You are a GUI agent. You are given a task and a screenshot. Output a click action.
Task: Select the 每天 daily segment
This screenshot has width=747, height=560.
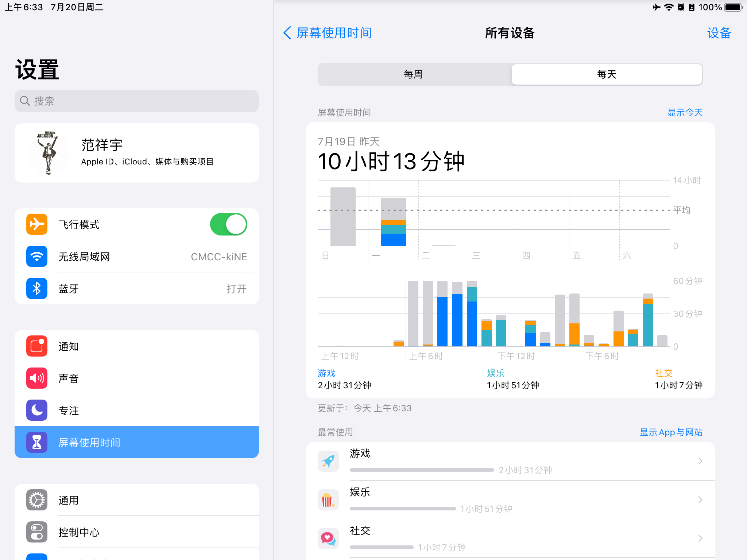pyautogui.click(x=606, y=74)
